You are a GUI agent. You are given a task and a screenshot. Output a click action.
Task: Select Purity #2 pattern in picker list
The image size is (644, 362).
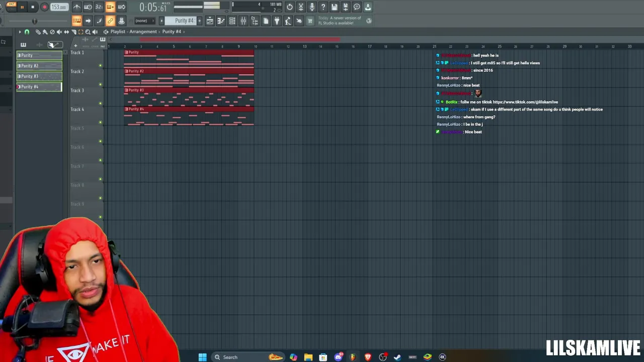point(39,66)
